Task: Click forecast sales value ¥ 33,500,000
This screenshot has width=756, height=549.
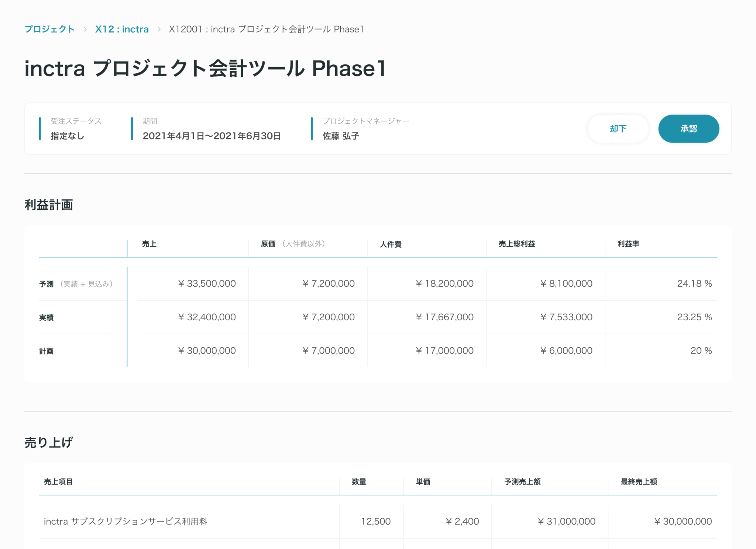Action: click(x=207, y=283)
